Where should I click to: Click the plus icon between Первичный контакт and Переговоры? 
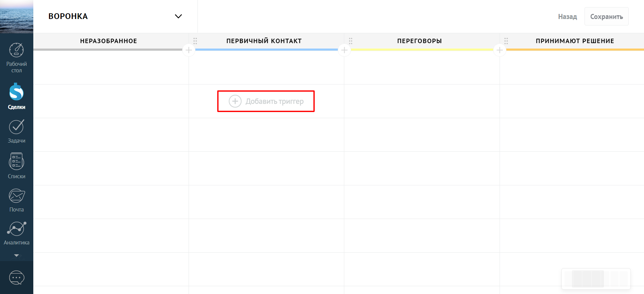pos(344,50)
